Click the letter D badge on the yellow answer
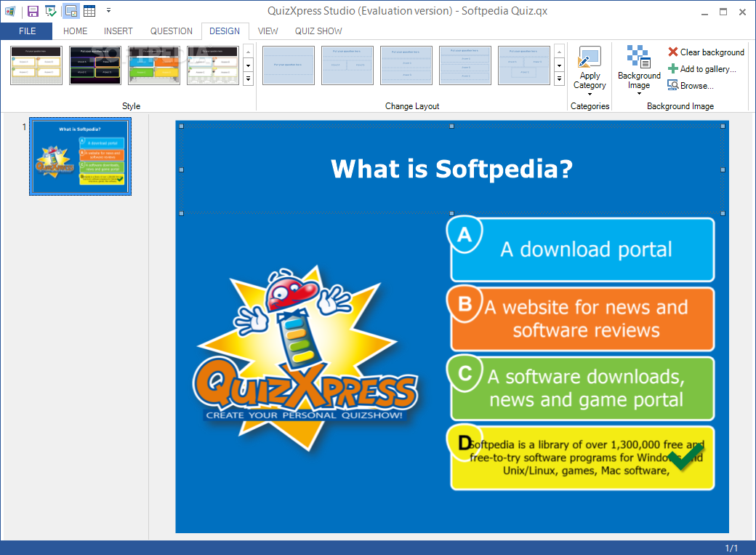 pyautogui.click(x=465, y=442)
